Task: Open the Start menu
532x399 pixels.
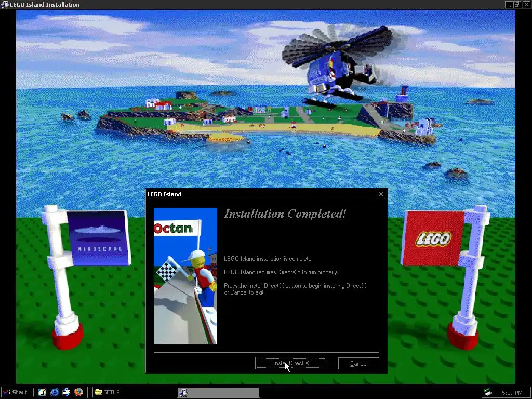Action: 16,392
